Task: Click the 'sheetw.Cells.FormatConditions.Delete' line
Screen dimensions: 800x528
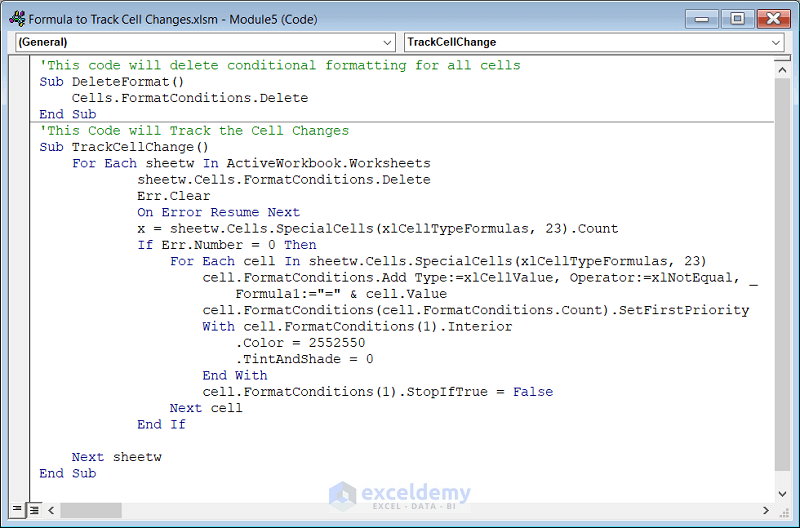Action: click(x=284, y=180)
